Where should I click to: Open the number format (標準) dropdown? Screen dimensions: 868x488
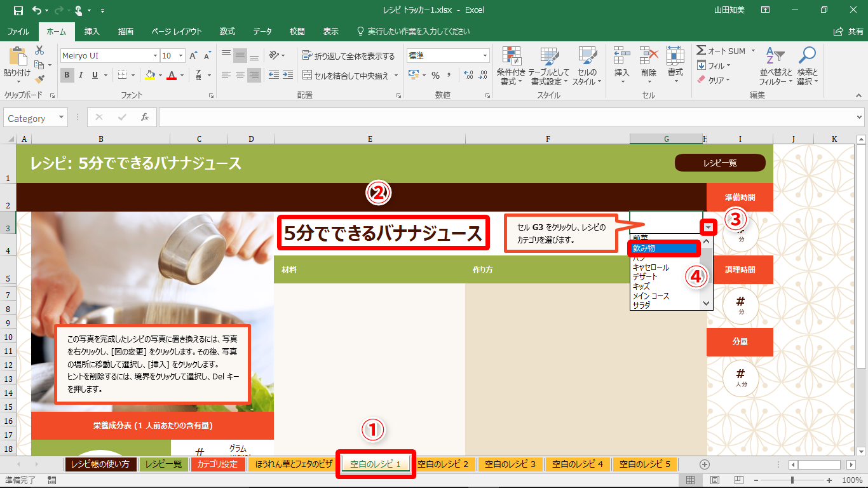pos(485,56)
